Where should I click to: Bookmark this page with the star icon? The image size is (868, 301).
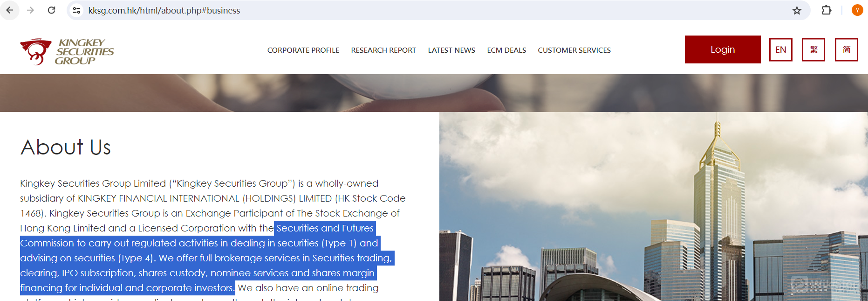797,10
